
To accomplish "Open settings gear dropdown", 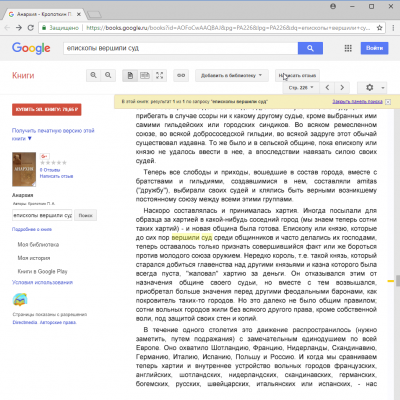I will coord(372,88).
